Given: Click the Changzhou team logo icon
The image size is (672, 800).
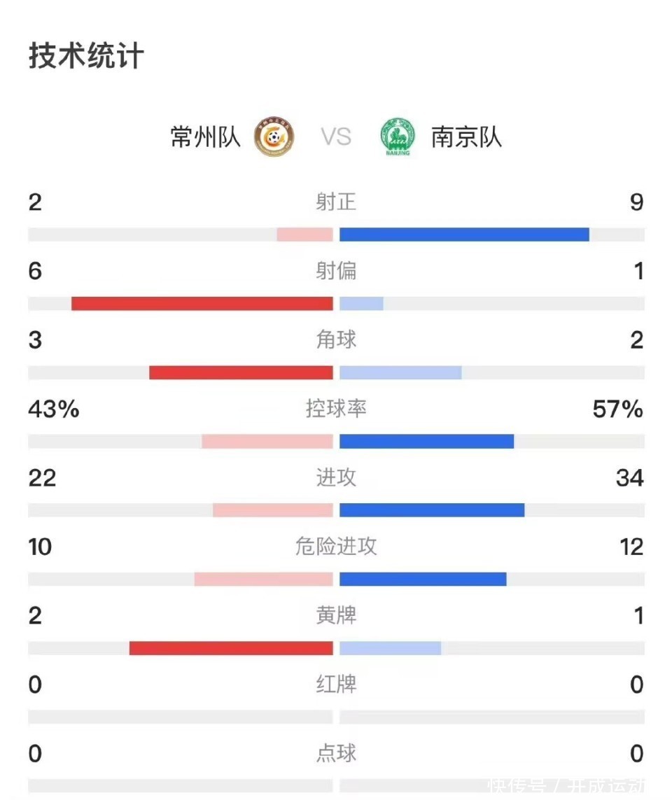Looking at the screenshot, I should pyautogui.click(x=274, y=136).
